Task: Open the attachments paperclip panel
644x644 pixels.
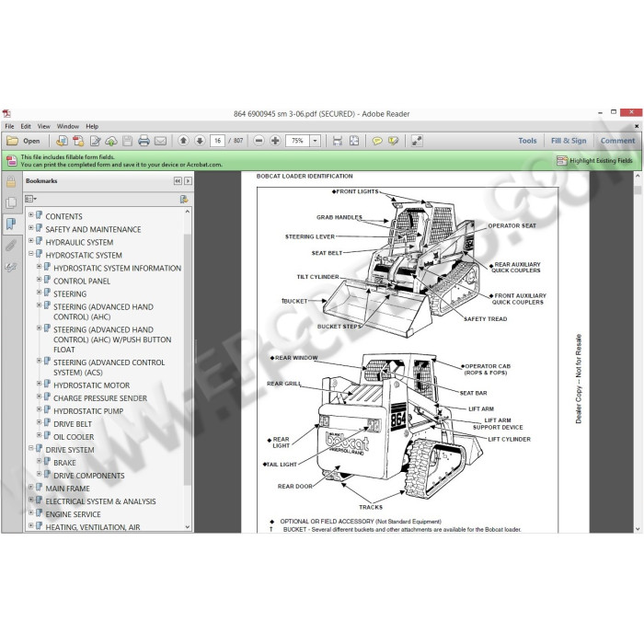Action: [11, 246]
